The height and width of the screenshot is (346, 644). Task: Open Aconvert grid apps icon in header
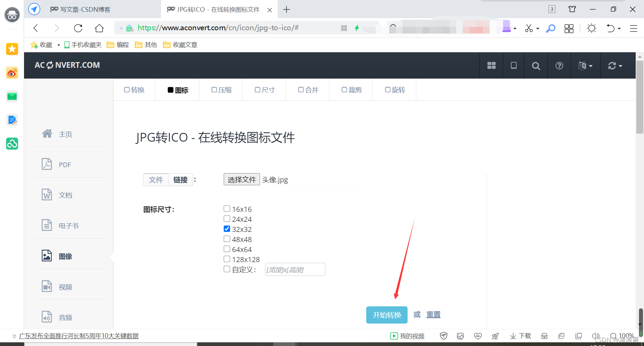tap(491, 65)
